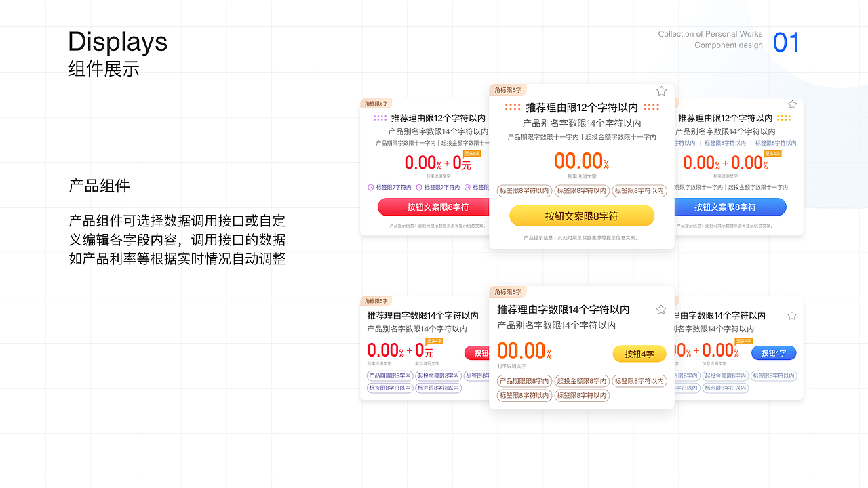Click the red 按钮文案限8字符 button
Viewport: 868px width, 488px height.
[433, 207]
